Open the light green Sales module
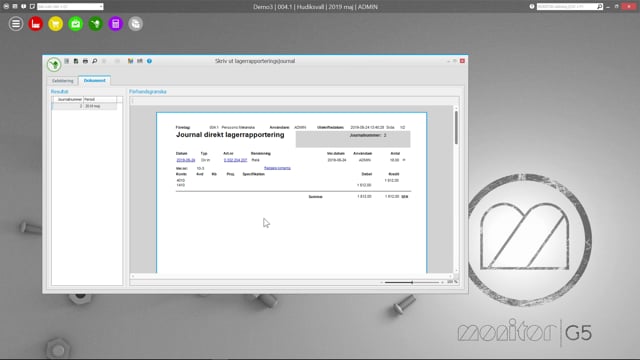Image resolution: width=640 pixels, height=360 pixels. tap(76, 24)
